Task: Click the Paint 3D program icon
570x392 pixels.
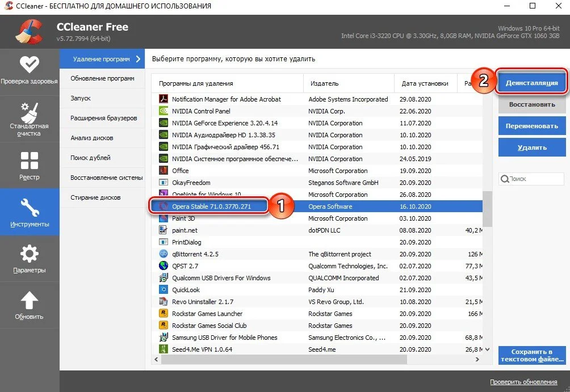Action: coord(164,218)
